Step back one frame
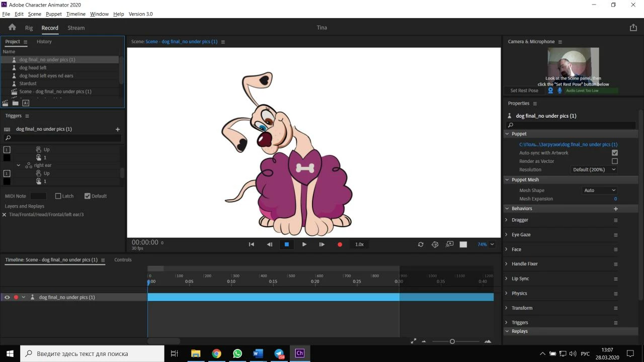Image resolution: width=644 pixels, height=362 pixels. click(269, 244)
